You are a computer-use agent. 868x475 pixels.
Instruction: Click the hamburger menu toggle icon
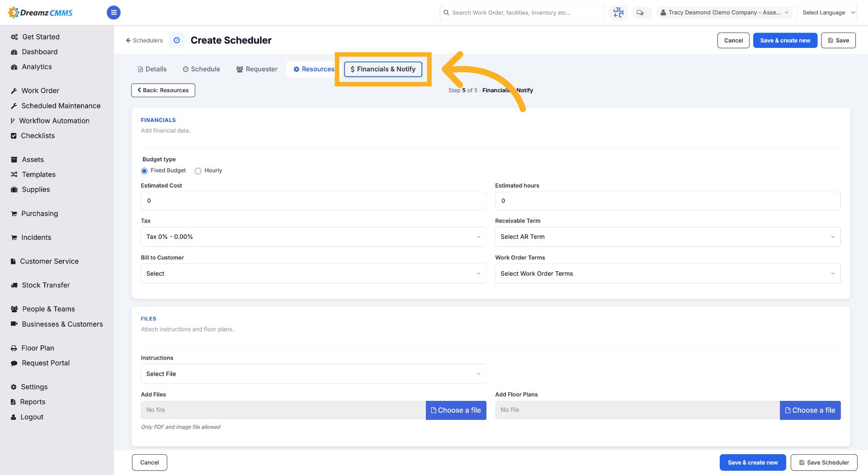pyautogui.click(x=113, y=13)
